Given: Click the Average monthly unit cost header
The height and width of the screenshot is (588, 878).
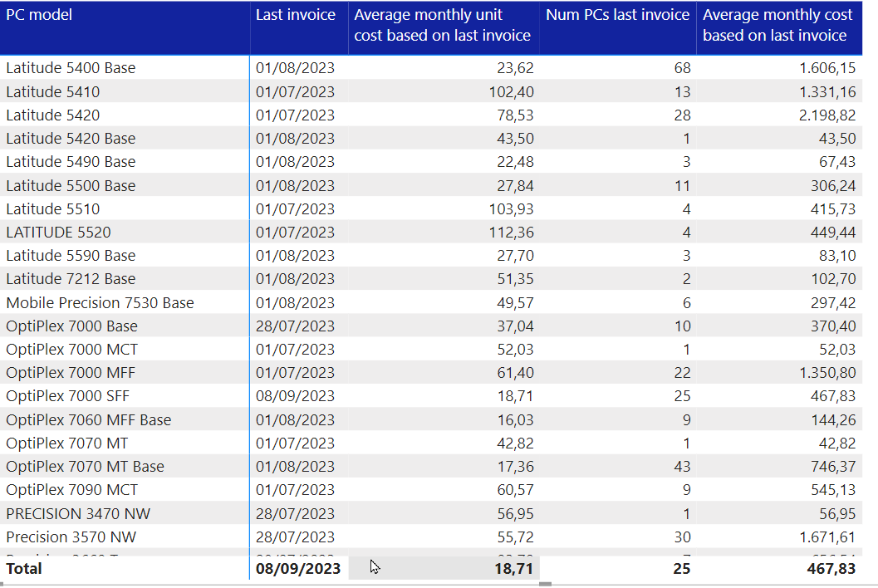Looking at the screenshot, I should click(443, 25).
